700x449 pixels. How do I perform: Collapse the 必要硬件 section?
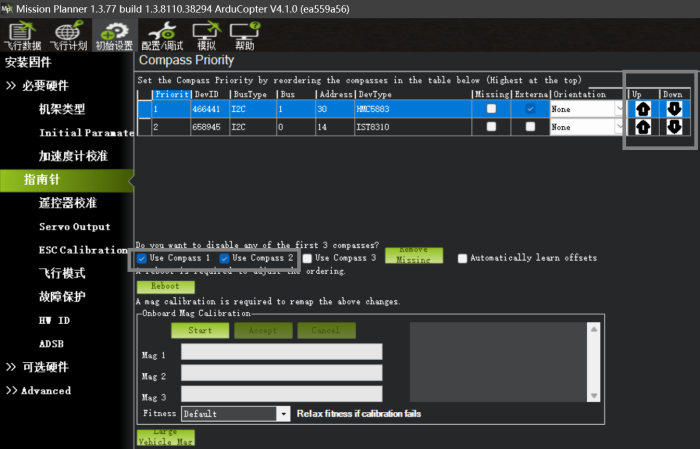click(11, 86)
